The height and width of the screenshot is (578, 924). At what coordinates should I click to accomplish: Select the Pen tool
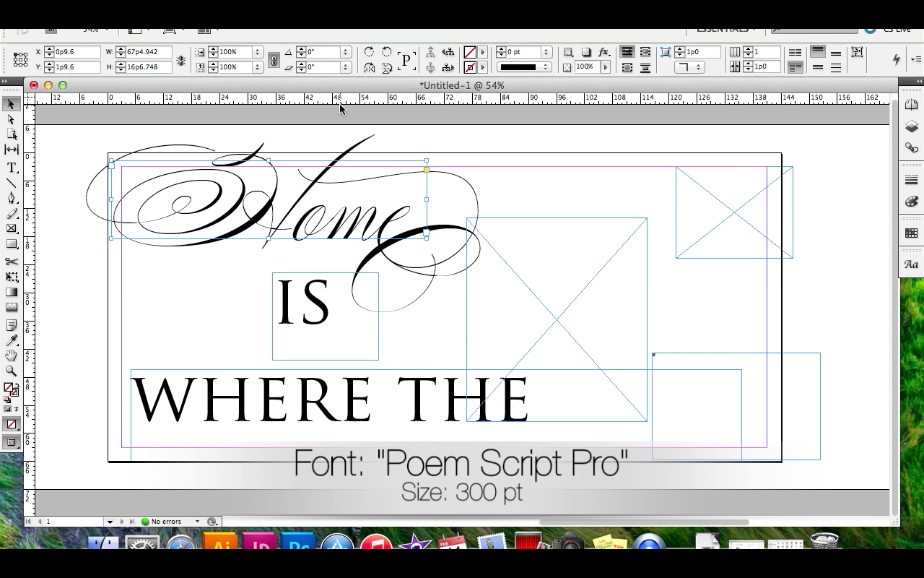pyautogui.click(x=12, y=198)
